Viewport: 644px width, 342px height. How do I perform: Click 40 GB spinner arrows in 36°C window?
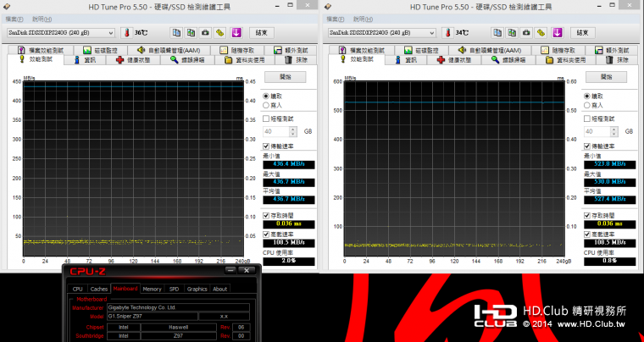point(293,131)
